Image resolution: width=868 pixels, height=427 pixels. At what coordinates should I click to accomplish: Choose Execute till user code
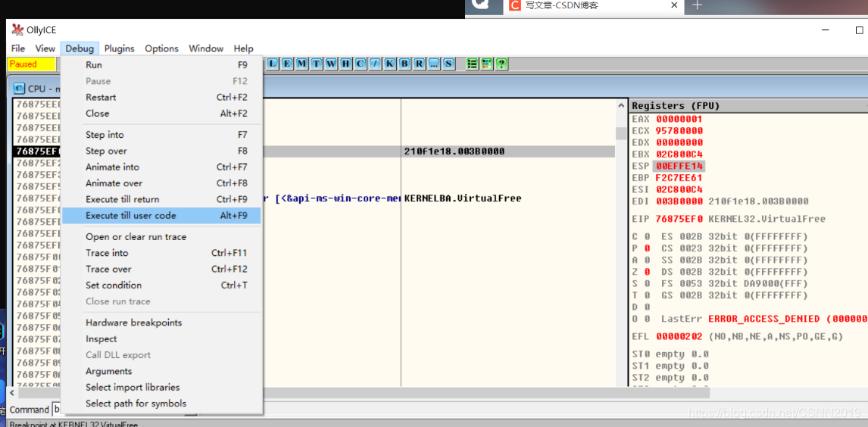161,216
